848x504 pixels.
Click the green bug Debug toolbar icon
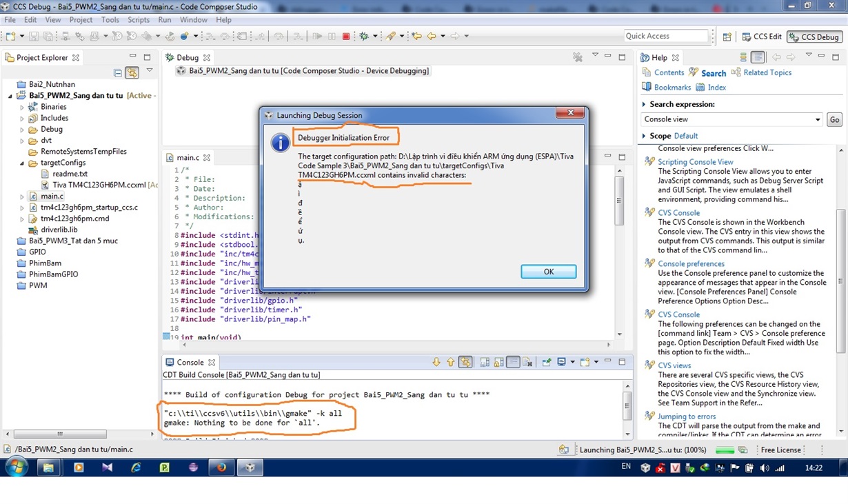(364, 36)
